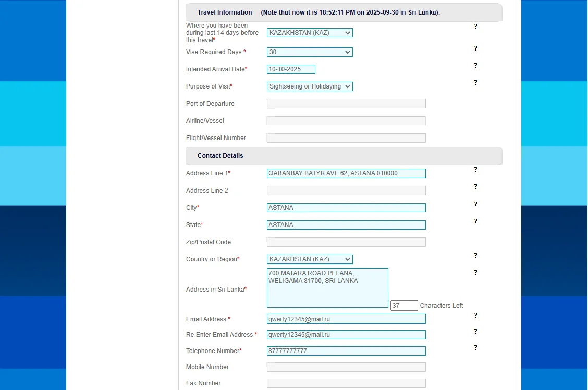Screen dimensions: 588x390
Task: Click the Re Enter Email Address field
Action: pos(346,335)
